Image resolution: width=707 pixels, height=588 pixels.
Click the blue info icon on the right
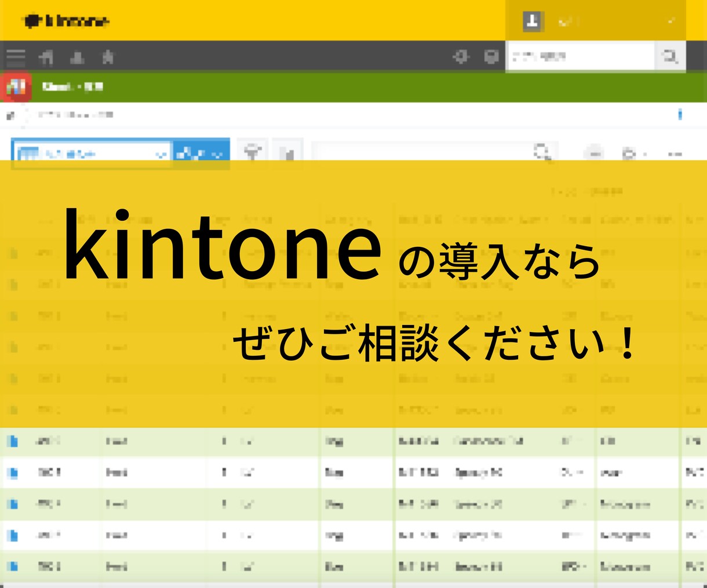[x=680, y=114]
